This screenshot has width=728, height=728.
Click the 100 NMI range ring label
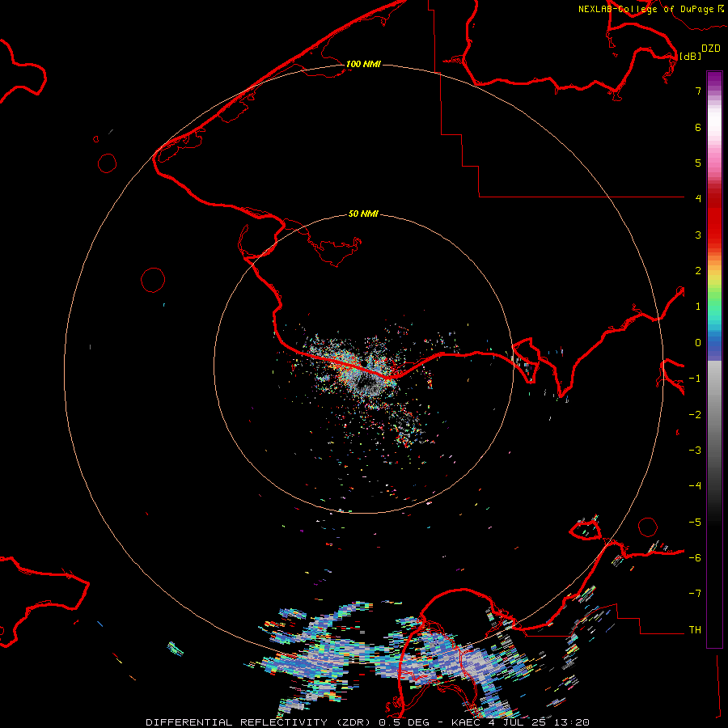(363, 64)
